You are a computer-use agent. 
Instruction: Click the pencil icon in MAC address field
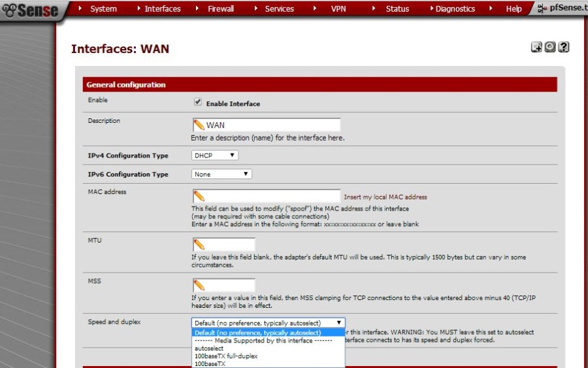[x=199, y=196]
